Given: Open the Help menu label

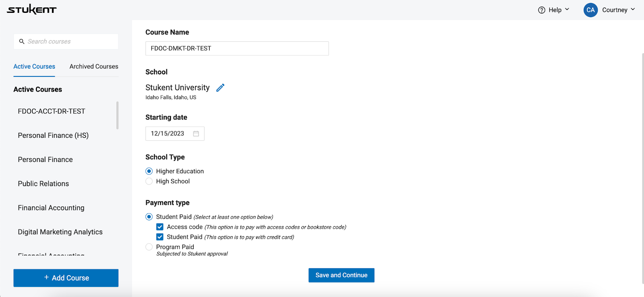Looking at the screenshot, I should point(555,10).
